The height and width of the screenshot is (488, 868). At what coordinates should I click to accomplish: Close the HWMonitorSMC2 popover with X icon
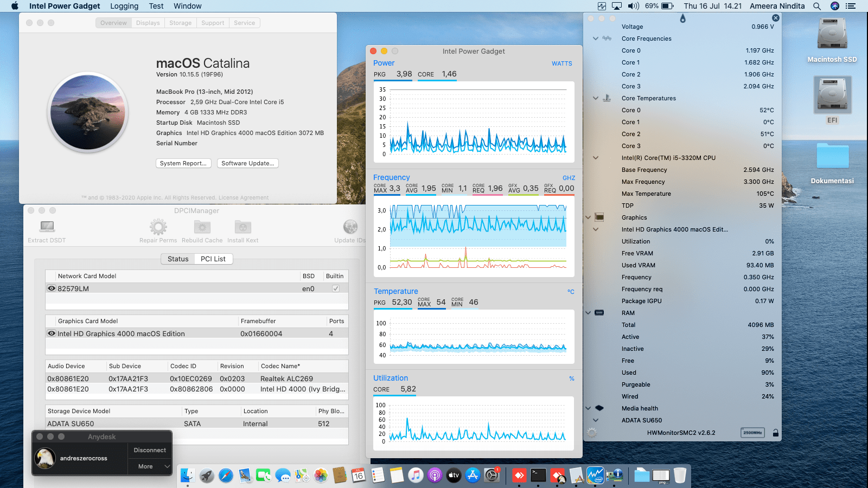(x=776, y=18)
